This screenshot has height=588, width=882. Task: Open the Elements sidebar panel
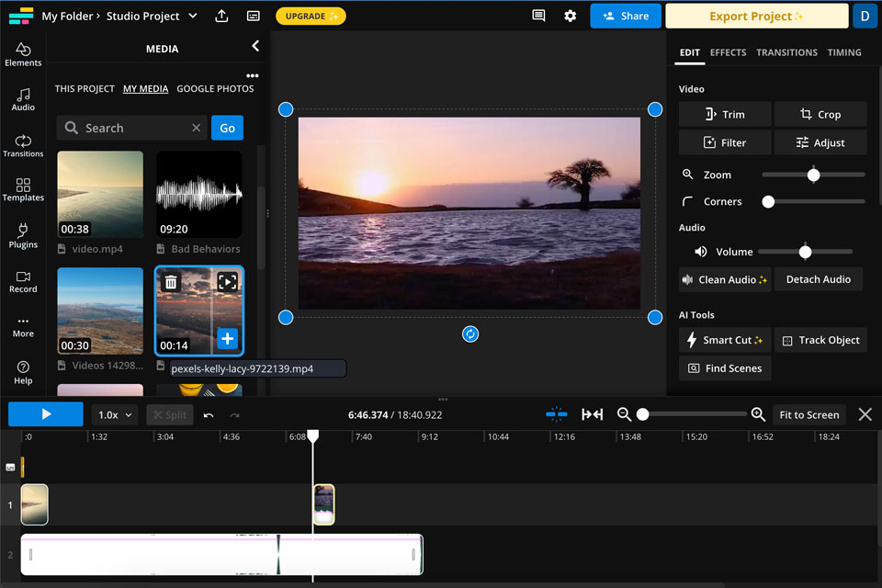click(x=23, y=54)
